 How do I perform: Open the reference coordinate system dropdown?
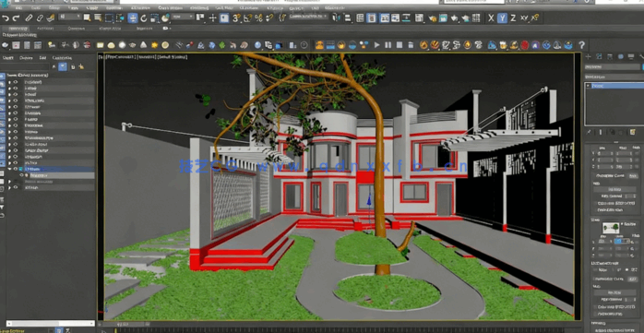point(183,17)
